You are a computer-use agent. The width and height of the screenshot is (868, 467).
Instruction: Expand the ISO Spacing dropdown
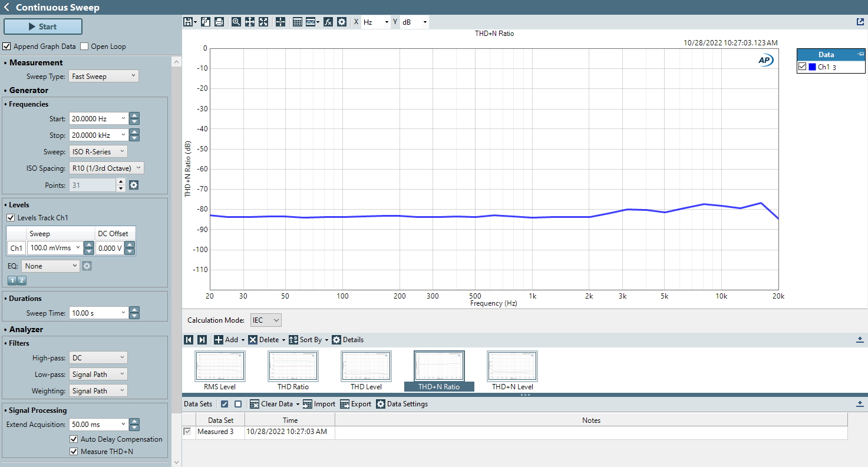[106, 168]
